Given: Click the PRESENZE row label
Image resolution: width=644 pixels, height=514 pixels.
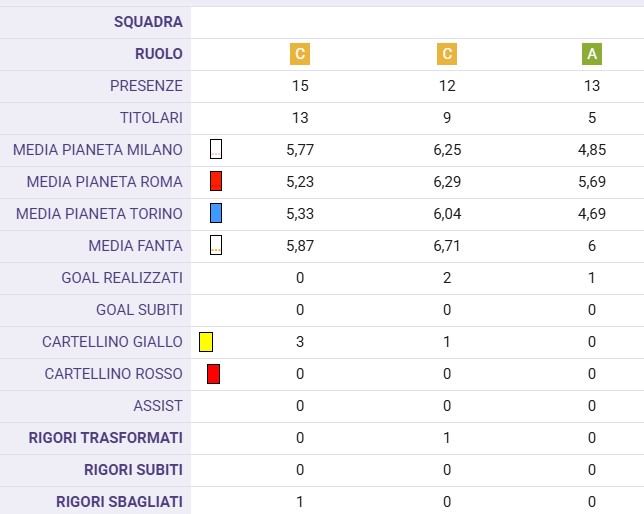Looking at the screenshot, I should pyautogui.click(x=146, y=86).
